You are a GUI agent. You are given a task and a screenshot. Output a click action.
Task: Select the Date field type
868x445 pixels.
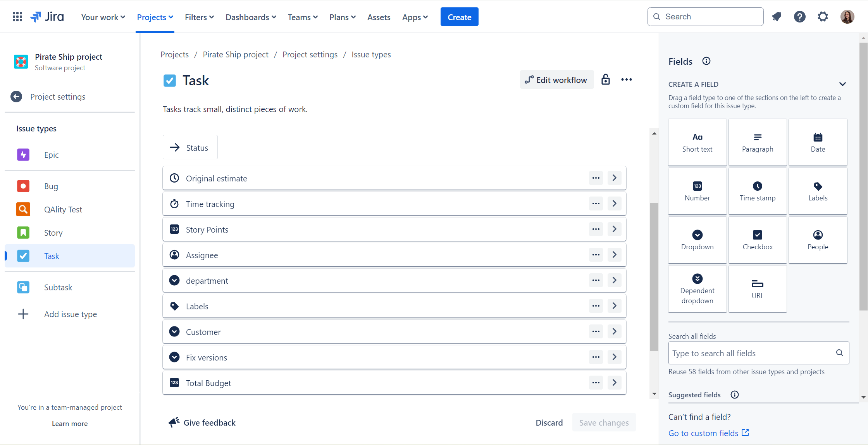click(818, 142)
